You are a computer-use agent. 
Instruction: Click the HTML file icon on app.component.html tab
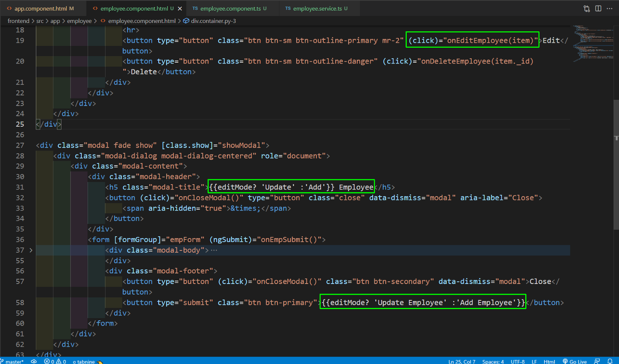[9, 8]
